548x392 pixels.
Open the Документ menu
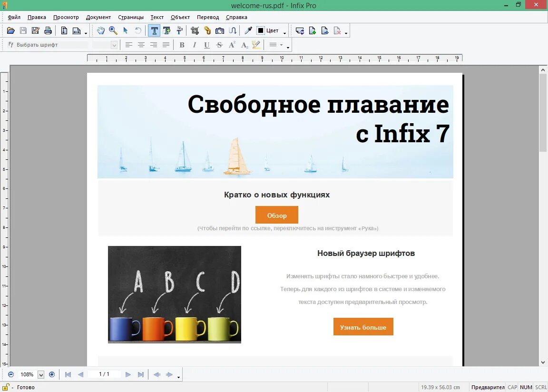click(x=98, y=17)
